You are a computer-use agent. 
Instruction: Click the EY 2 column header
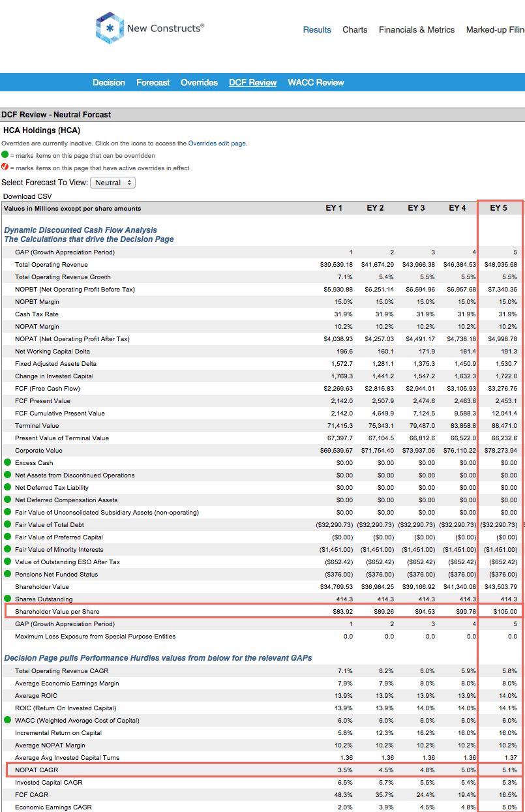[375, 208]
